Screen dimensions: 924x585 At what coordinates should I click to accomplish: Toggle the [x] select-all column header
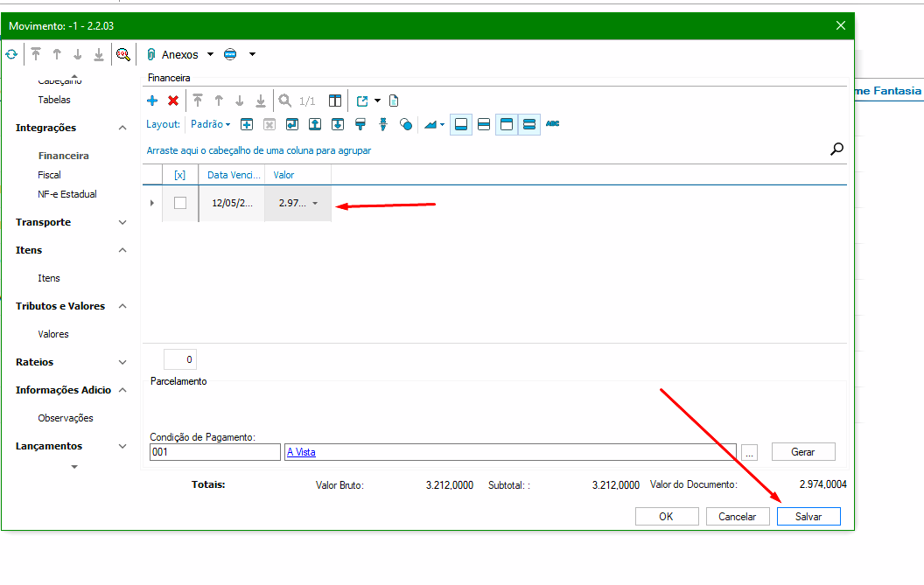tap(180, 175)
